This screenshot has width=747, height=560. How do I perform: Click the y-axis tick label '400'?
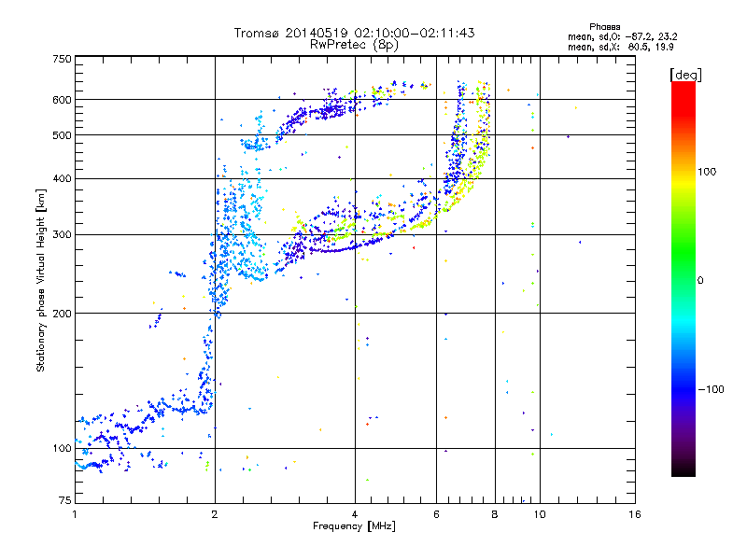(62, 178)
